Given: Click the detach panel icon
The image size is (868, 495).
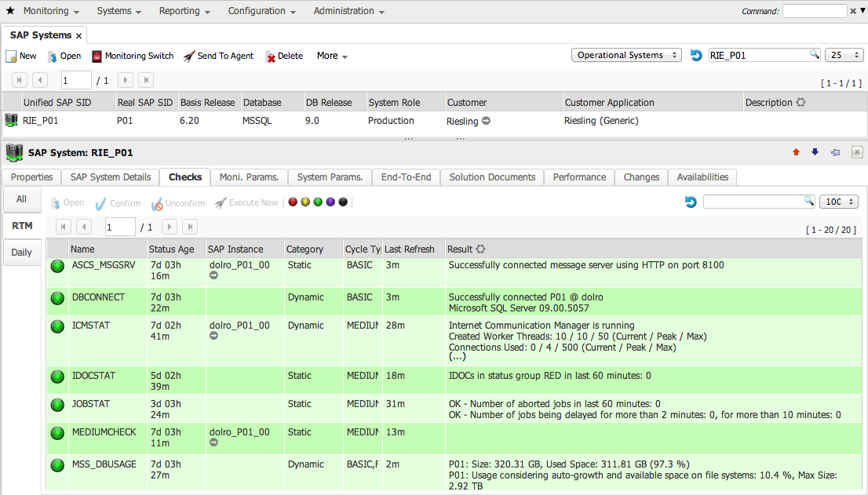Looking at the screenshot, I should coord(835,152).
